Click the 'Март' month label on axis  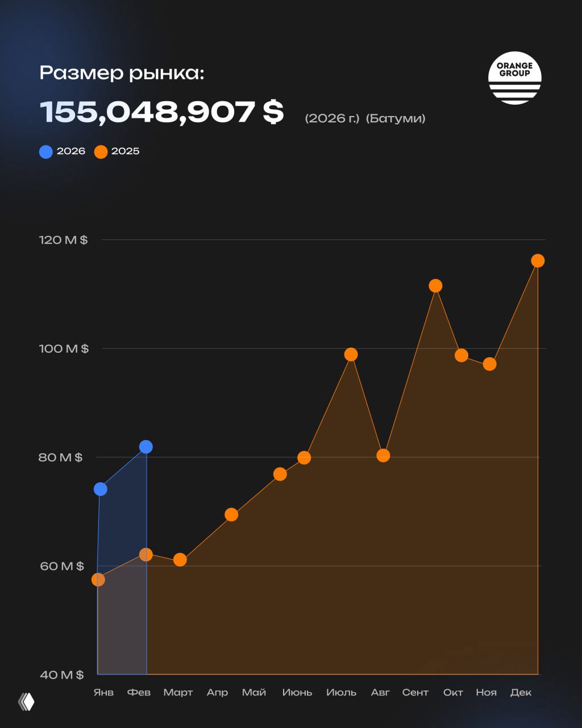pyautogui.click(x=178, y=692)
